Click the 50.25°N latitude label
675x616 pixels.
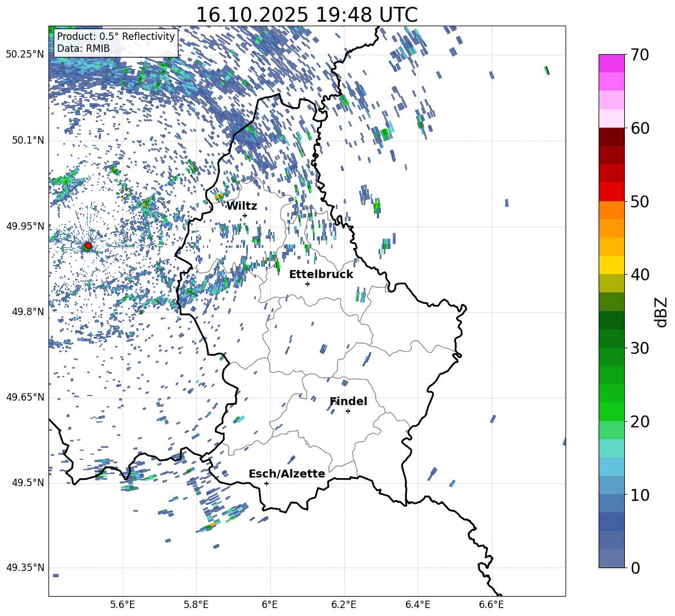(26, 54)
